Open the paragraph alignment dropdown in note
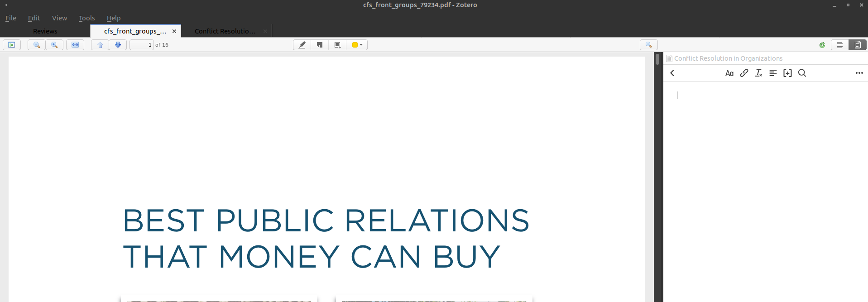This screenshot has width=868, height=302. pos(773,73)
